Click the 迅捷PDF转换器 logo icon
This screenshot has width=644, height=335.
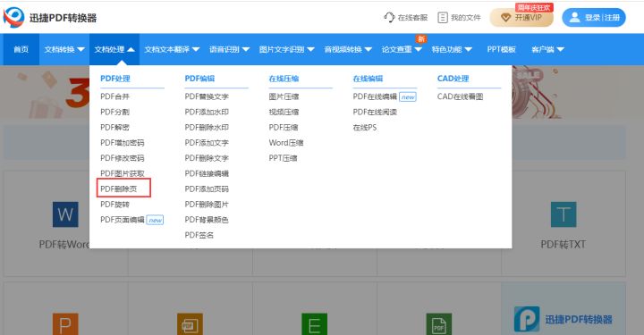[x=13, y=17]
